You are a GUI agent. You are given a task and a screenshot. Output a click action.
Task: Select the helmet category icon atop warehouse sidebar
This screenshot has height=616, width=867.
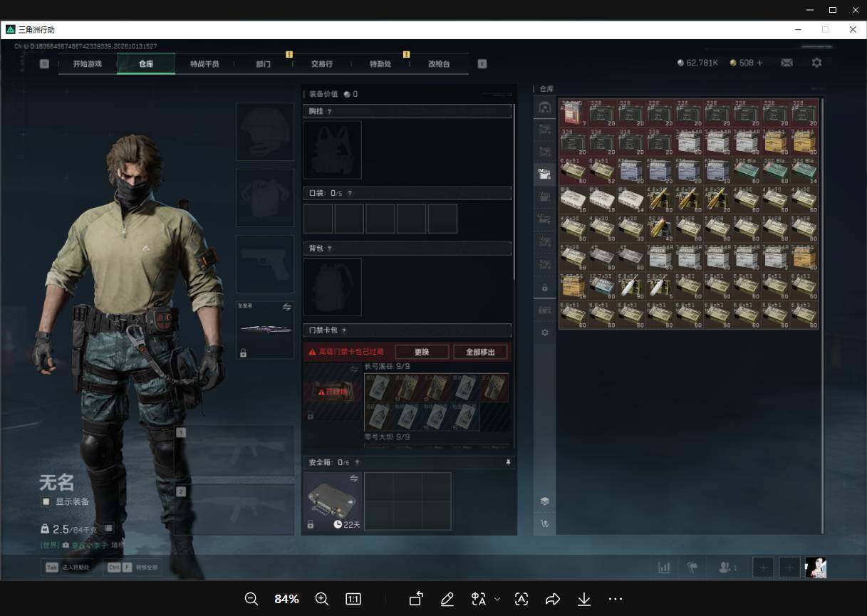[x=545, y=108]
